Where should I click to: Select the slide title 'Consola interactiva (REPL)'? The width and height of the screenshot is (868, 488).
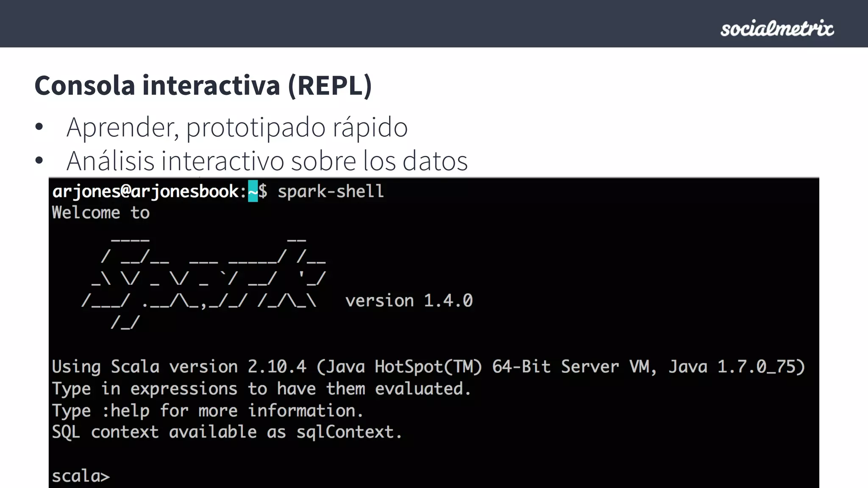click(x=203, y=86)
